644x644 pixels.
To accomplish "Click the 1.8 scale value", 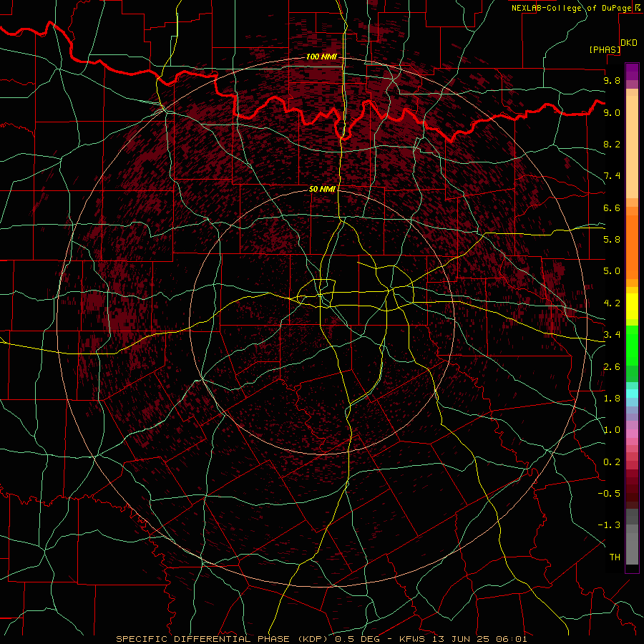I will coord(612,399).
